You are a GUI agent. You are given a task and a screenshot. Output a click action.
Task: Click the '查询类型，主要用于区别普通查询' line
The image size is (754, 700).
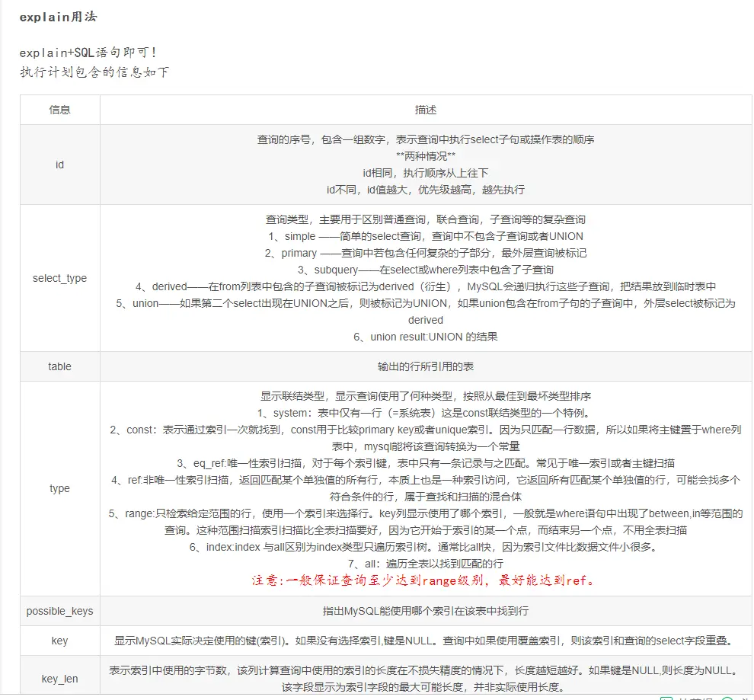(x=426, y=219)
